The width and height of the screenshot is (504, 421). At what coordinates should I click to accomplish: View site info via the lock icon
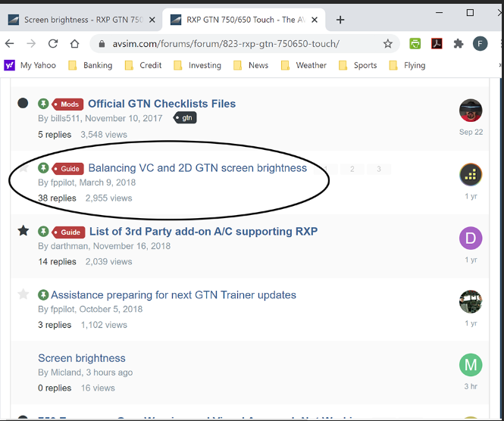click(102, 44)
